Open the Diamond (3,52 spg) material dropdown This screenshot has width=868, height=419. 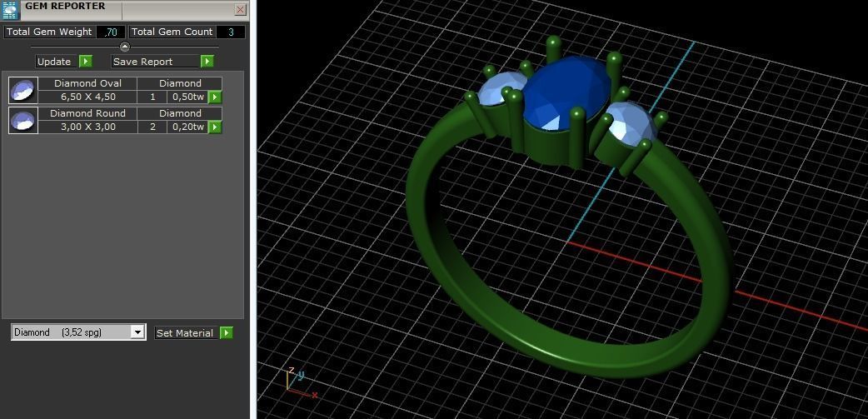click(78, 332)
